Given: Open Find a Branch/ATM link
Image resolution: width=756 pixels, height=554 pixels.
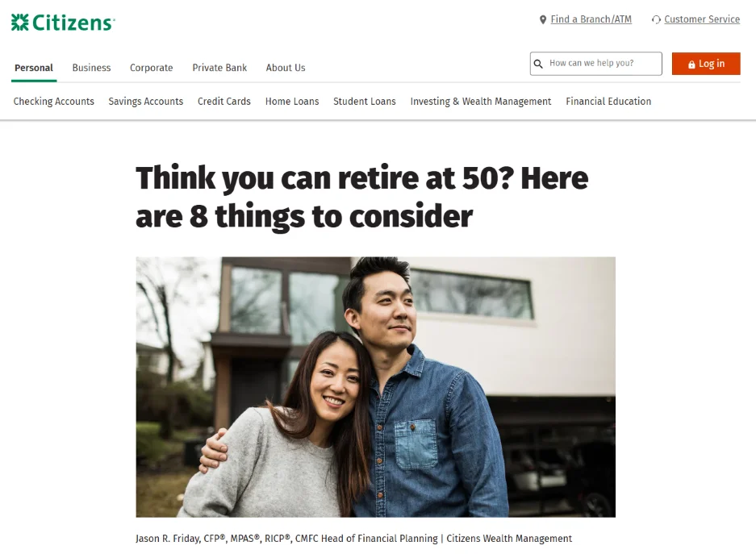Looking at the screenshot, I should coord(591,19).
